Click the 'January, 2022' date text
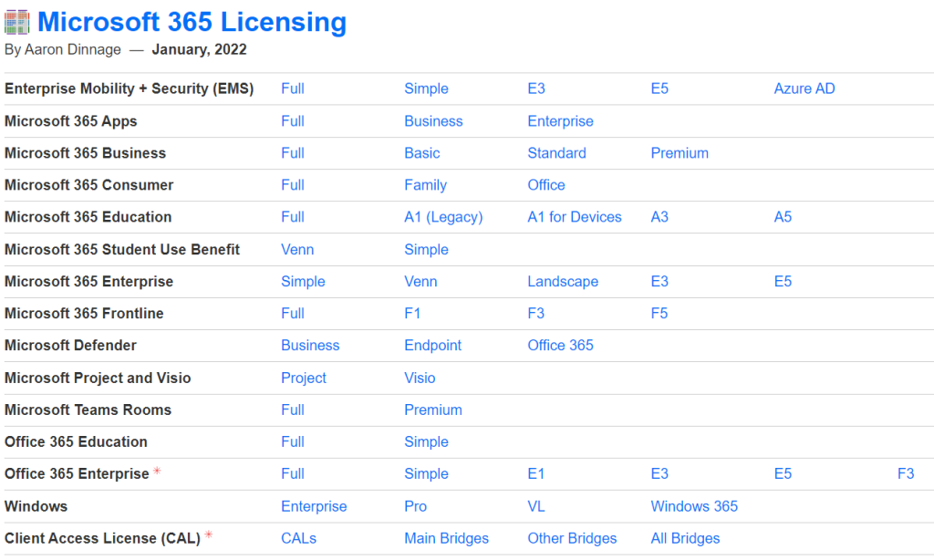934x560 pixels. click(199, 49)
